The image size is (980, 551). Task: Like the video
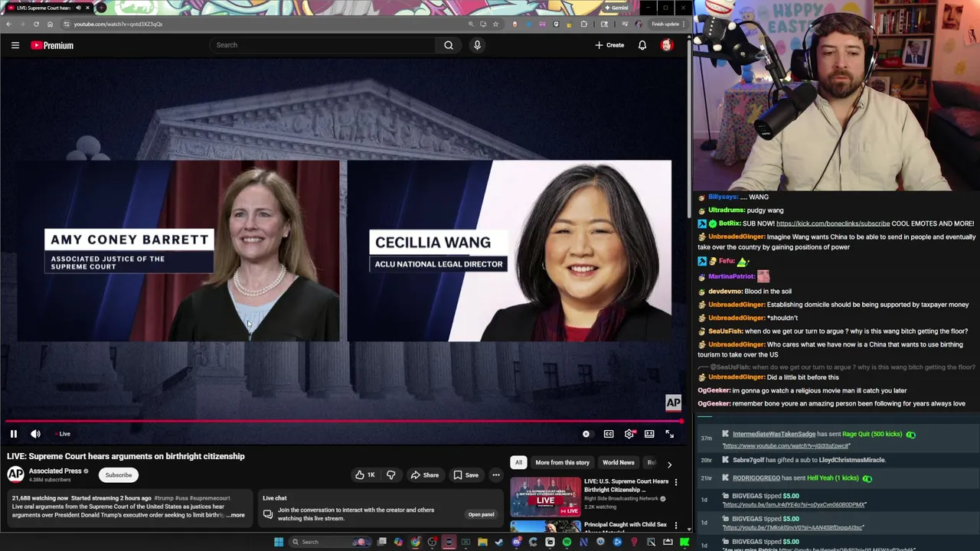coord(364,475)
